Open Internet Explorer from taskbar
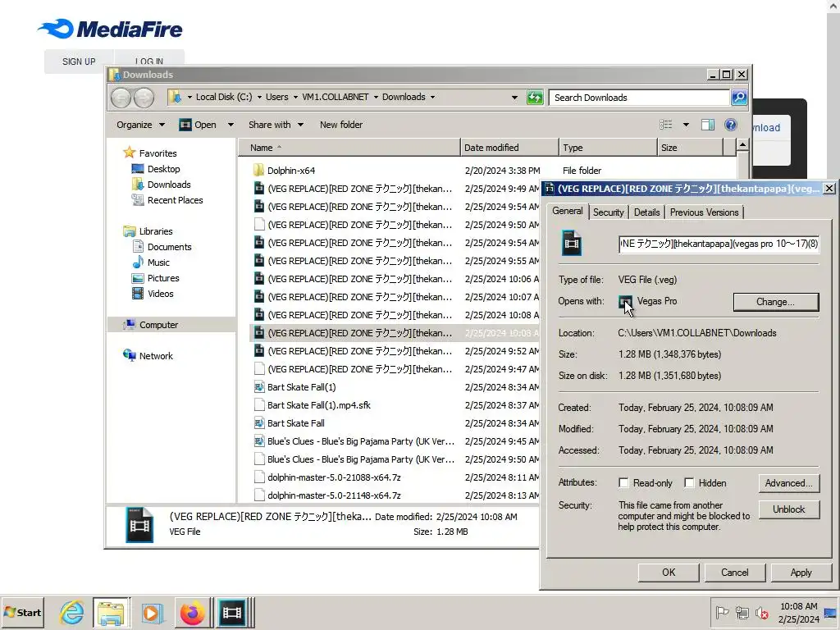Viewport: 840px width, 630px height. tap(72, 612)
